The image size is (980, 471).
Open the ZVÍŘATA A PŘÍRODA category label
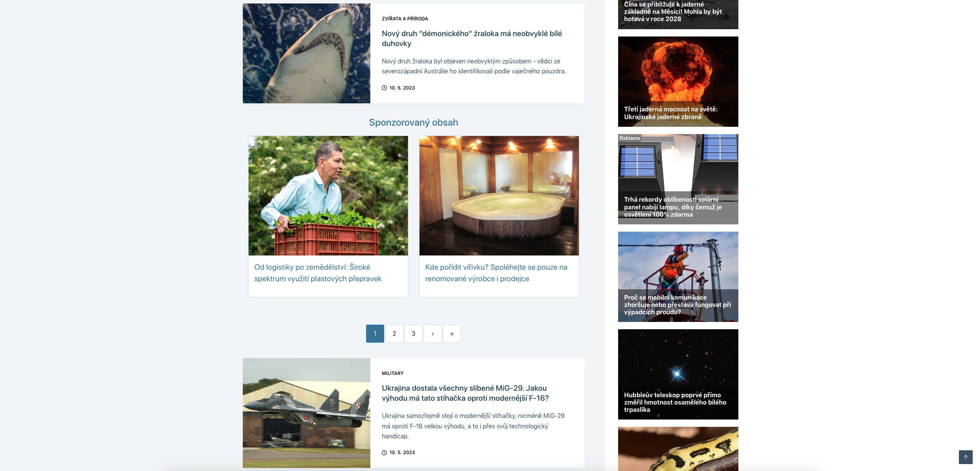(405, 18)
